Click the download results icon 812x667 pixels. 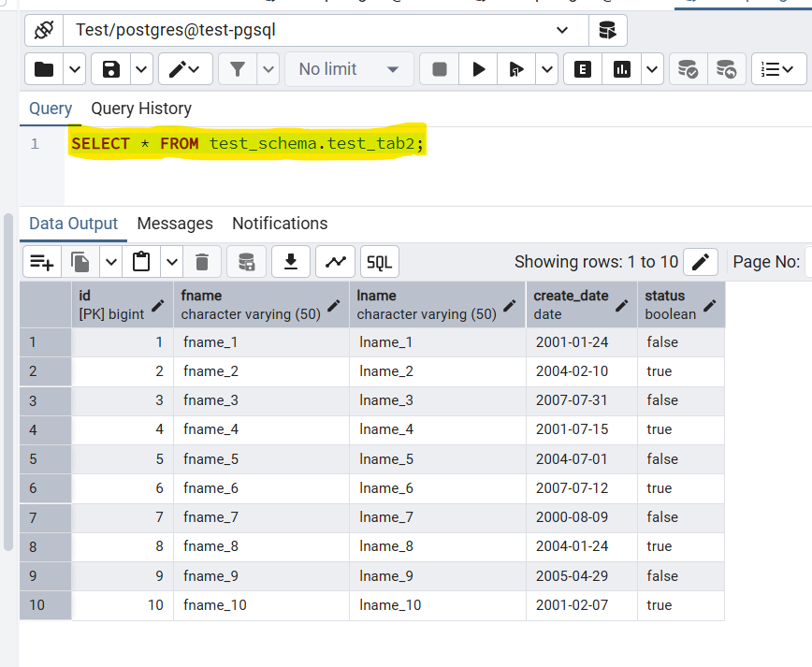click(291, 262)
